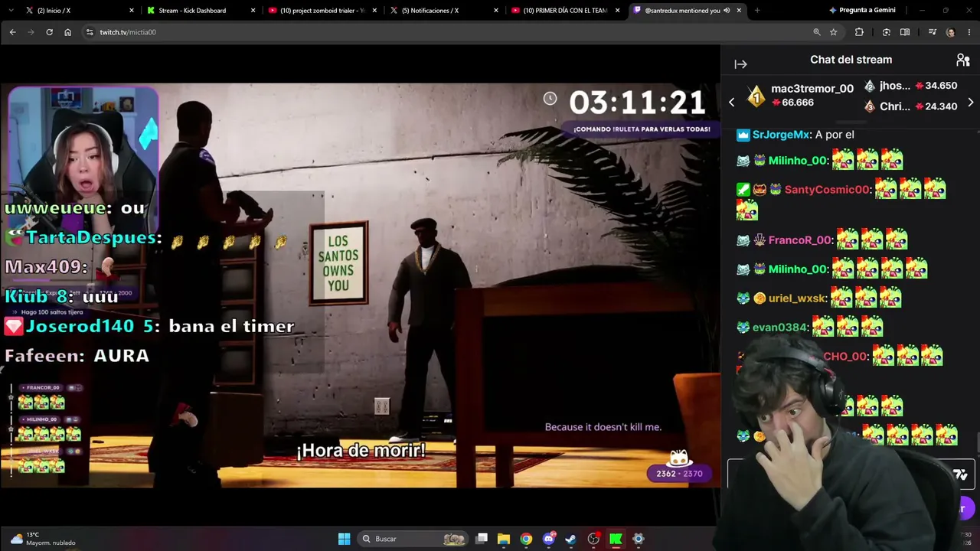Close the Notificaciones / X tab
The image size is (980, 551).
tap(496, 11)
